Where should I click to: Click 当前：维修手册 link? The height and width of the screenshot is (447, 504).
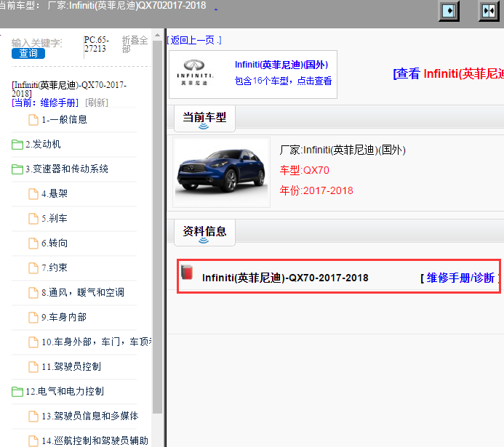tap(45, 102)
